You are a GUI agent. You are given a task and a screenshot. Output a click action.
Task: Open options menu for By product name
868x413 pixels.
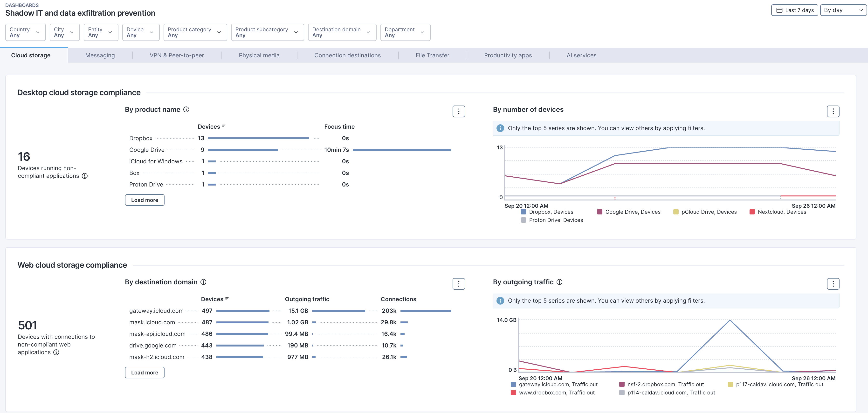(x=458, y=111)
